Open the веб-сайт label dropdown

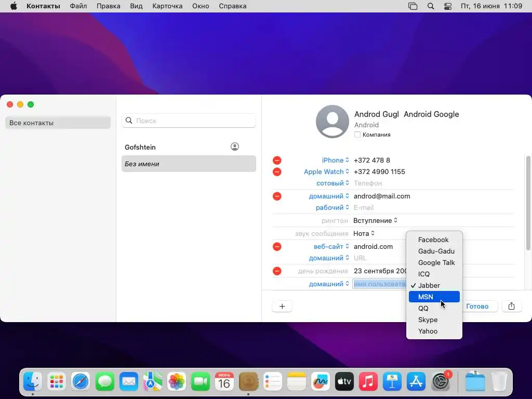pyautogui.click(x=331, y=247)
